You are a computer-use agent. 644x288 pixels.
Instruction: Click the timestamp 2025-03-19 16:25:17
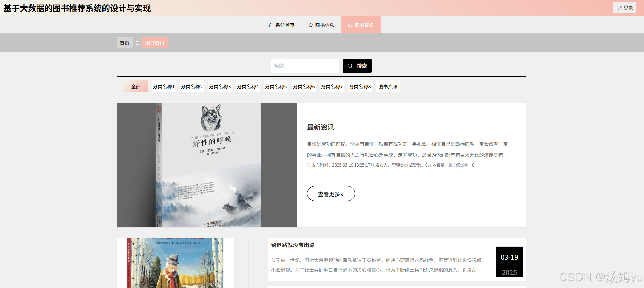(x=351, y=165)
